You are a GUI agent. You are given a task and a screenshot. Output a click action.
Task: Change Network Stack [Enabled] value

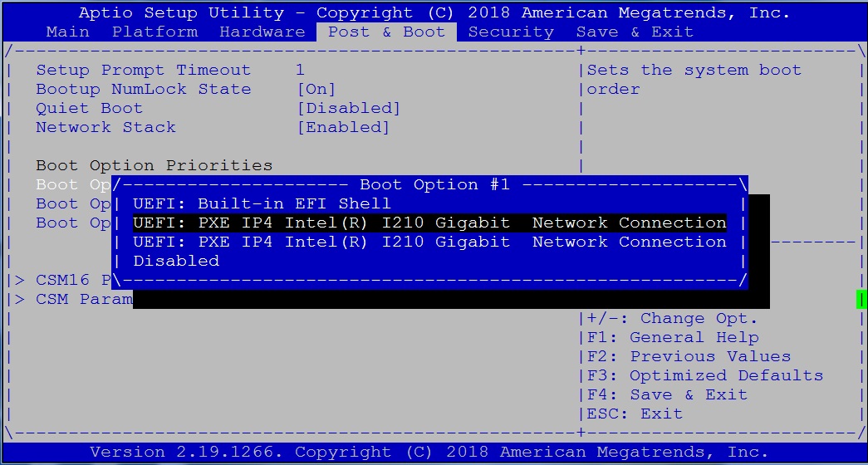pos(343,127)
